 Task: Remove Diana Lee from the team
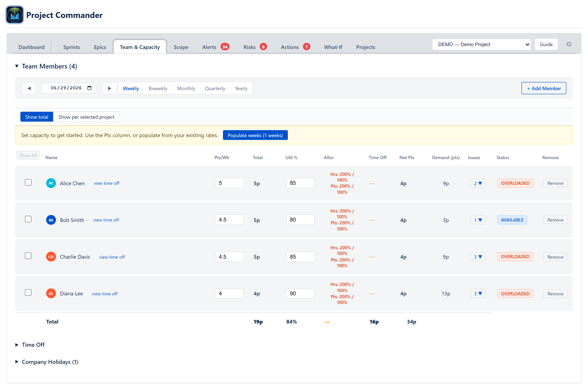555,294
